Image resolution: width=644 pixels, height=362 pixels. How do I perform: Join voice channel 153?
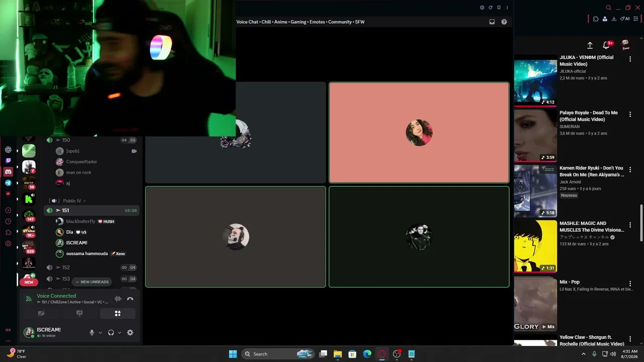coord(92,279)
